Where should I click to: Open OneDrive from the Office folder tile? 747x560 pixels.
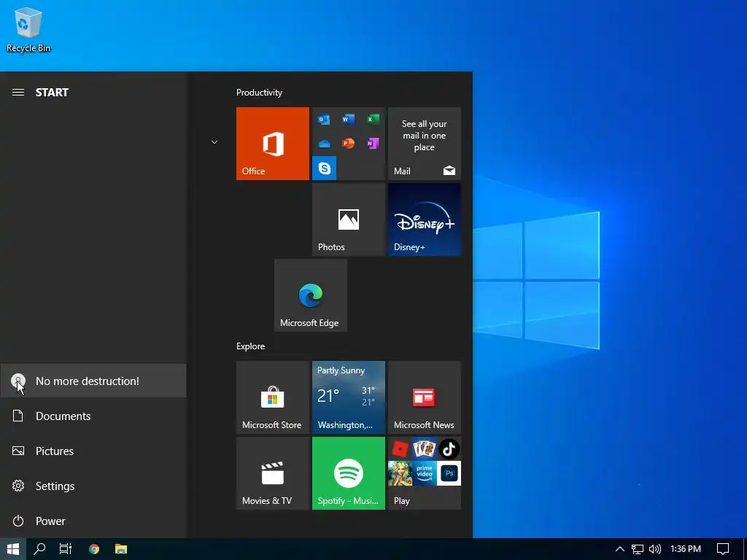pyautogui.click(x=324, y=144)
